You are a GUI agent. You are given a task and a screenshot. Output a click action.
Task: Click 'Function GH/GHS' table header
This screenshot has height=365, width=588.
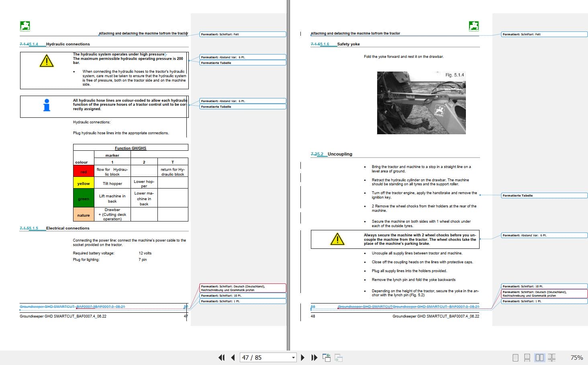[131, 148]
